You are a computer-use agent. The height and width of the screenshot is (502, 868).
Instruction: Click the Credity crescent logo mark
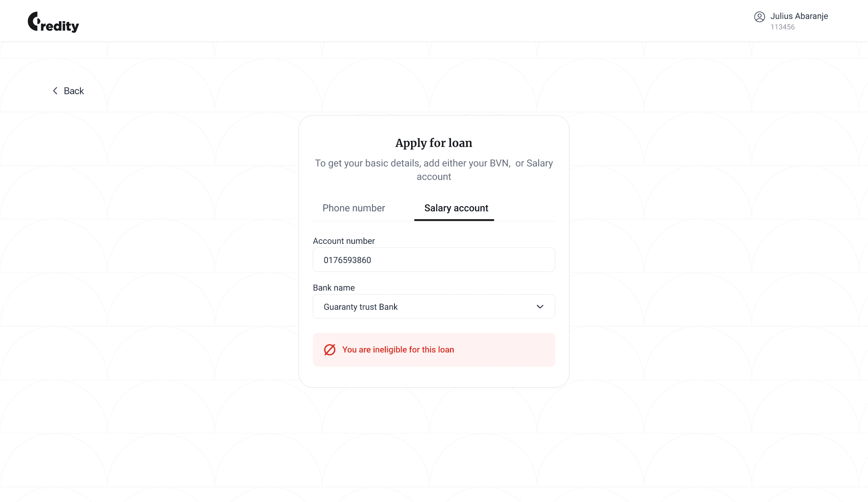(33, 20)
